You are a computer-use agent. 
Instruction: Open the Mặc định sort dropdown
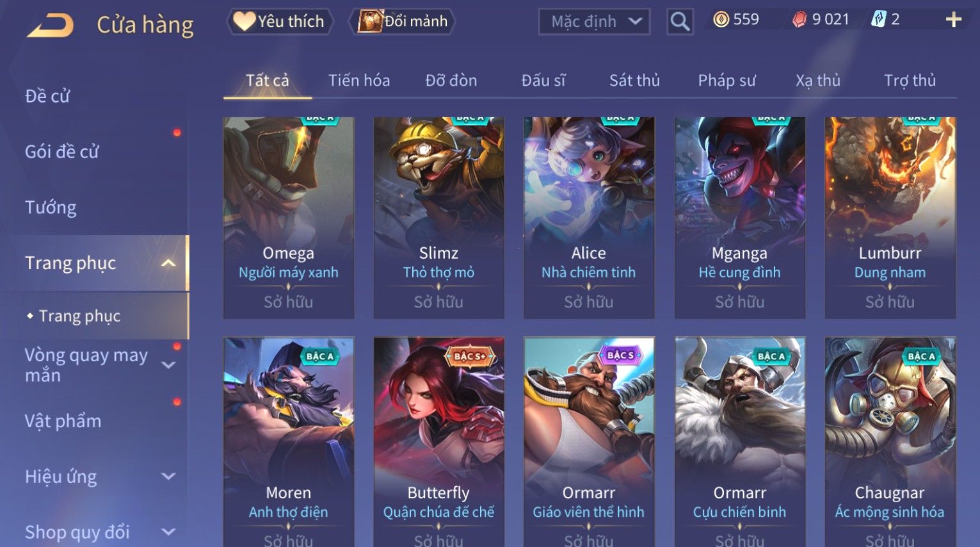594,22
